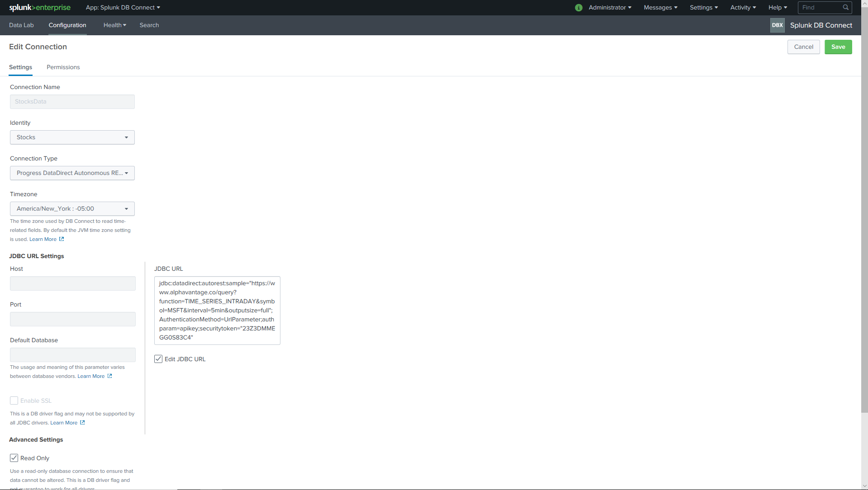Toggle the Enable SSL checkbox
The image size is (868, 490).
pos(14,400)
